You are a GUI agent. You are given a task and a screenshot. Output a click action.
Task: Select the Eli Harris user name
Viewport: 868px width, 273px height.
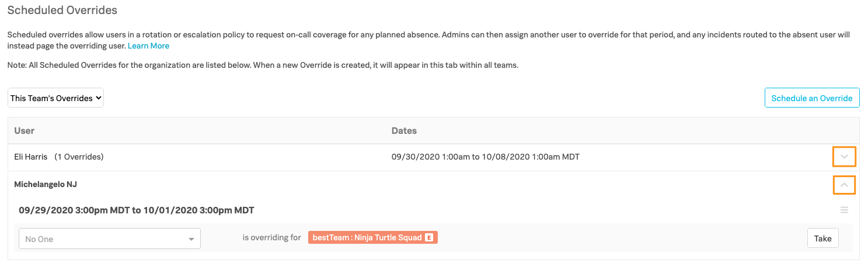31,157
